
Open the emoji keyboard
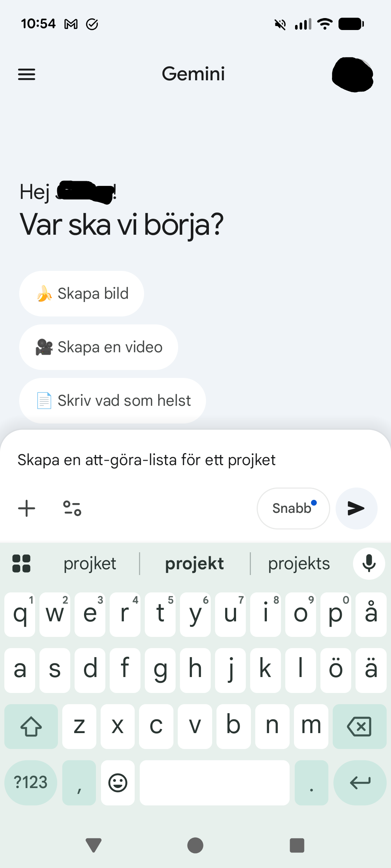[x=118, y=783]
